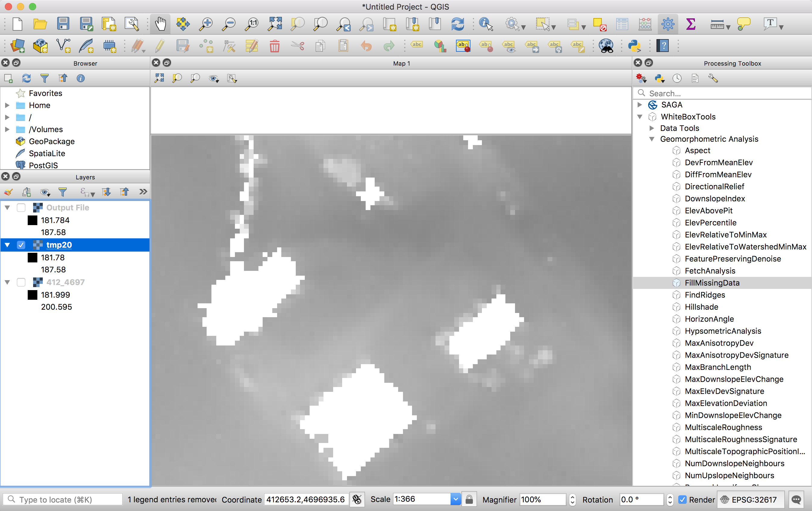Select FindRidges in toolbox
812x511 pixels.
[705, 295]
